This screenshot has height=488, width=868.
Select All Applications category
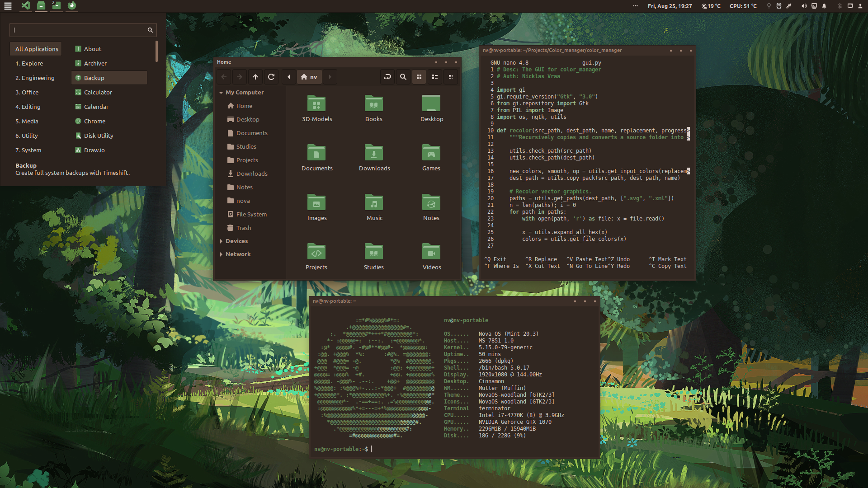[x=37, y=49]
